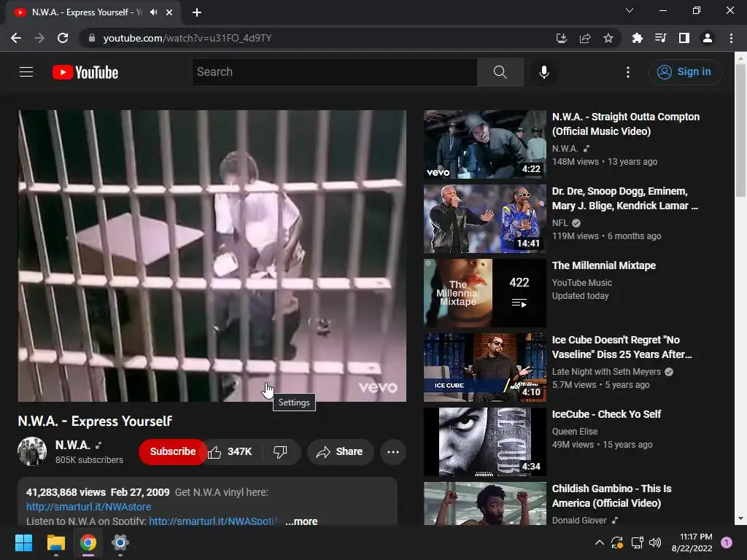Open Ice Cube Seth Meyers thumbnail

485,367
